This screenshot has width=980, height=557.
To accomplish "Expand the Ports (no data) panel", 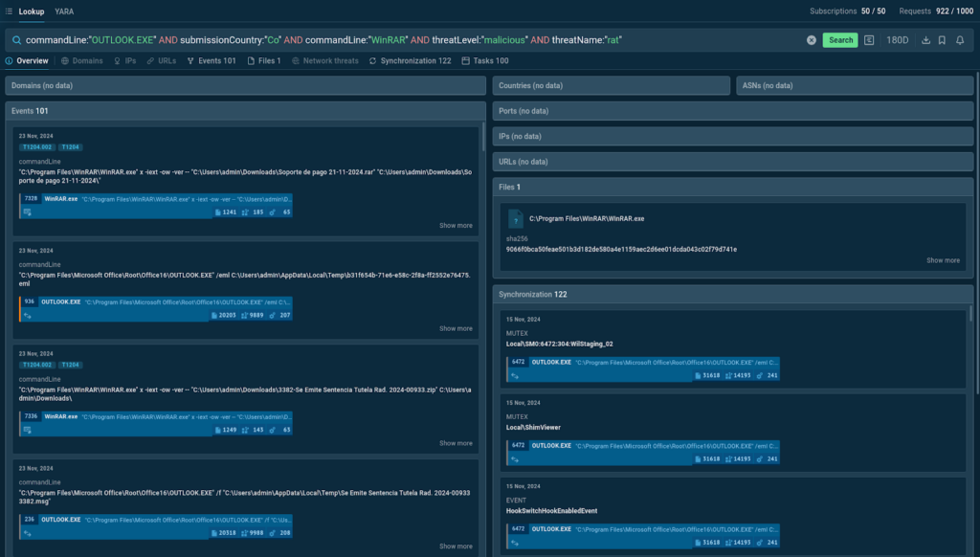I will (x=733, y=111).
